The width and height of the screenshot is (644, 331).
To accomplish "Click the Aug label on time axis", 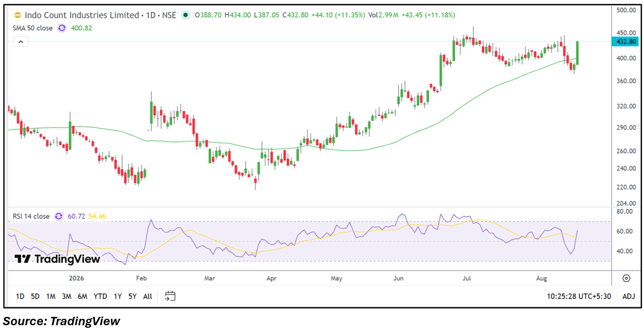I will (541, 279).
